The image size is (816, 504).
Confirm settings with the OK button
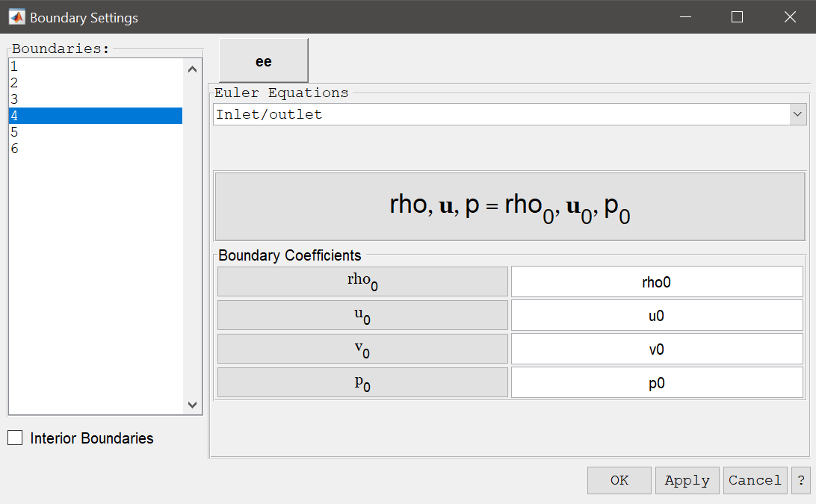(x=619, y=480)
